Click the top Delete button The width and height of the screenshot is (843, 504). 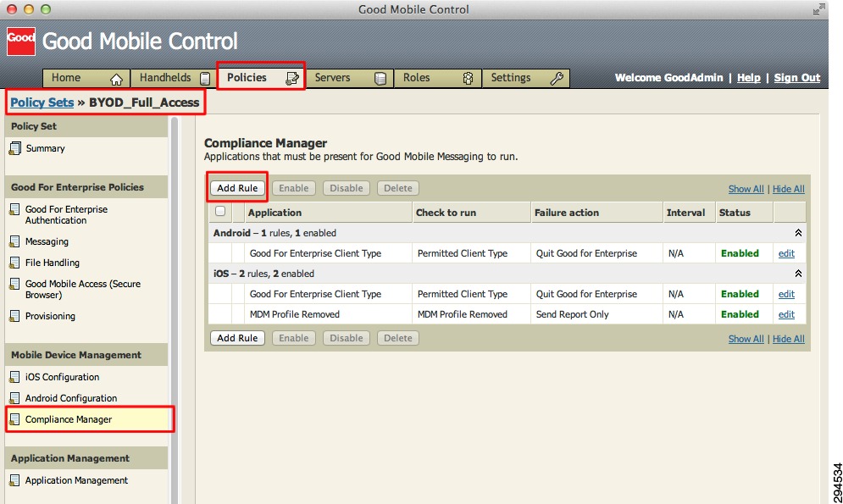[x=398, y=188]
